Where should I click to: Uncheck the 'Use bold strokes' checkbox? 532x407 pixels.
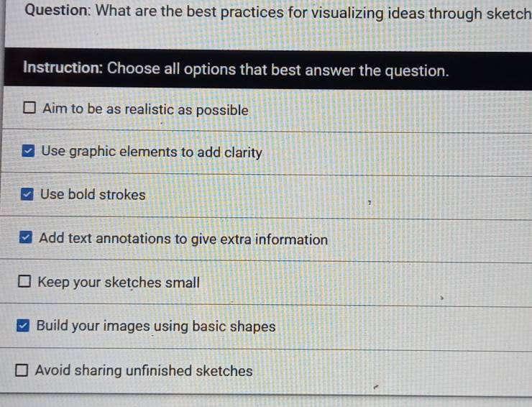[x=26, y=194]
